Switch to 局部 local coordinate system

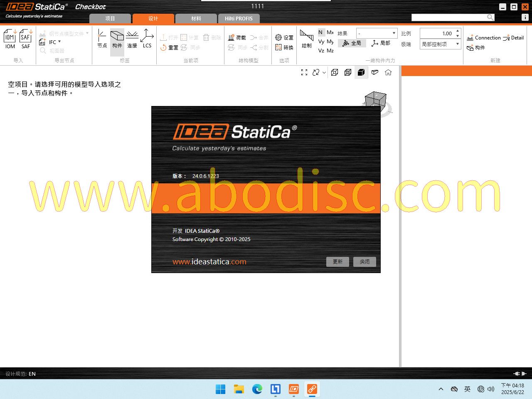tap(381, 43)
